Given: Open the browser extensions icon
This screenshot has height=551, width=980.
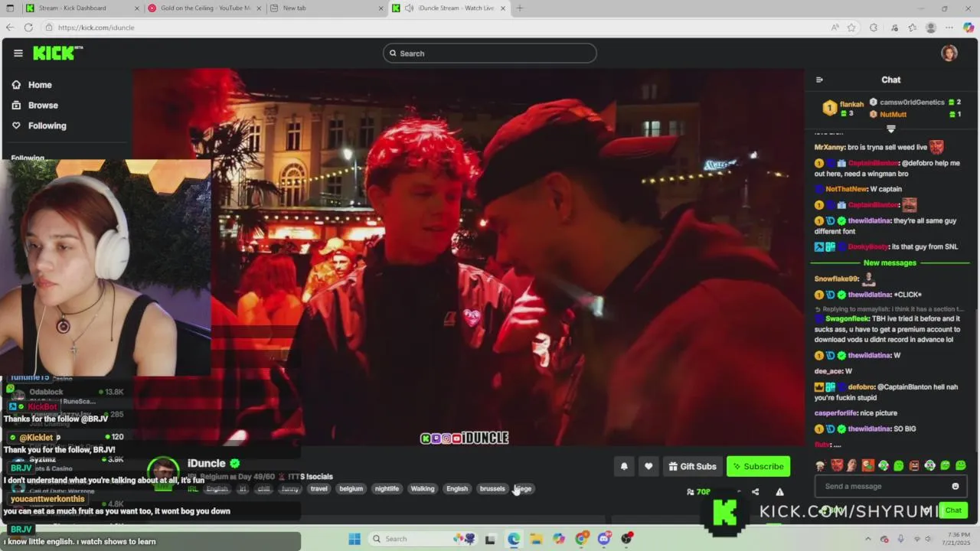Looking at the screenshot, I should [874, 28].
